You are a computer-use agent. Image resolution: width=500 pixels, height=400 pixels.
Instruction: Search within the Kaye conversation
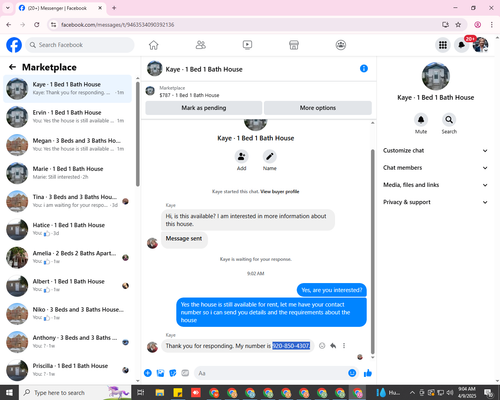point(449,119)
